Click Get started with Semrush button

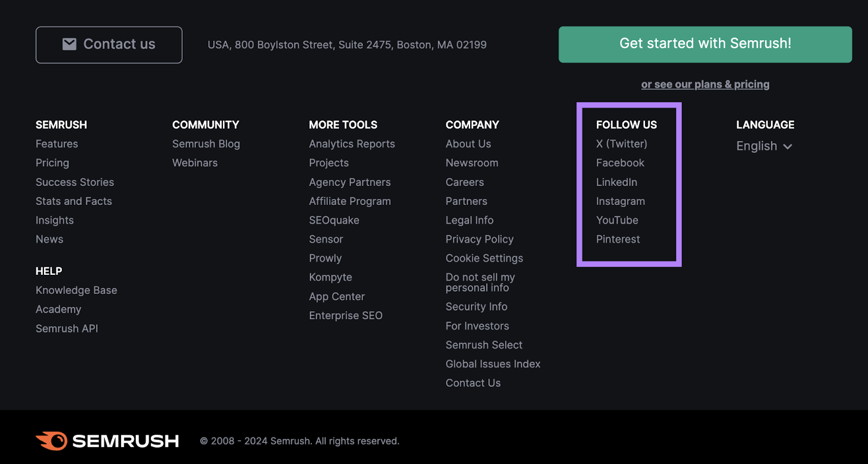click(x=705, y=44)
